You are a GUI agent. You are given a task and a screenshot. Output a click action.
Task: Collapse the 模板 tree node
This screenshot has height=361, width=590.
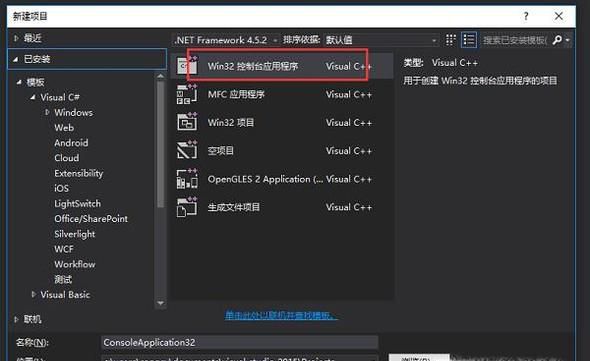(x=19, y=82)
